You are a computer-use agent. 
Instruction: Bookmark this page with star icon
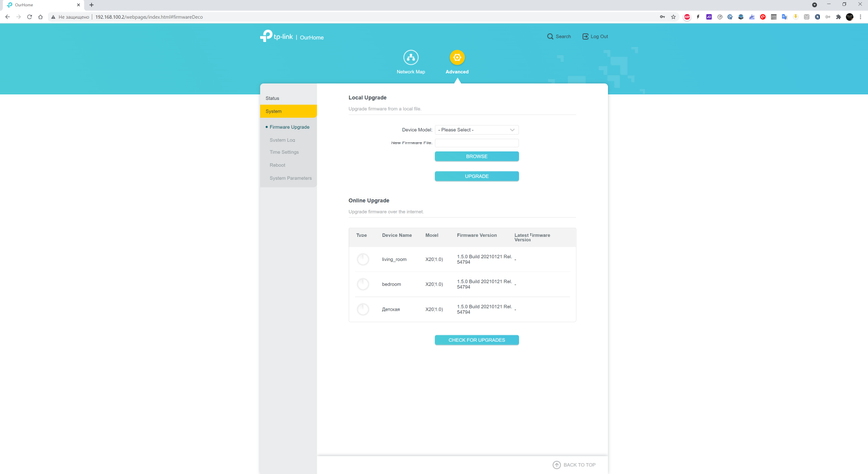(x=673, y=17)
